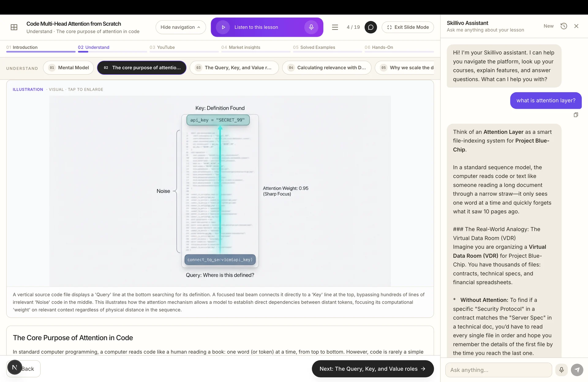Image resolution: width=588 pixels, height=382 pixels.
Task: Go to Next: The Query, Key, and Value roles
Action: (x=373, y=369)
